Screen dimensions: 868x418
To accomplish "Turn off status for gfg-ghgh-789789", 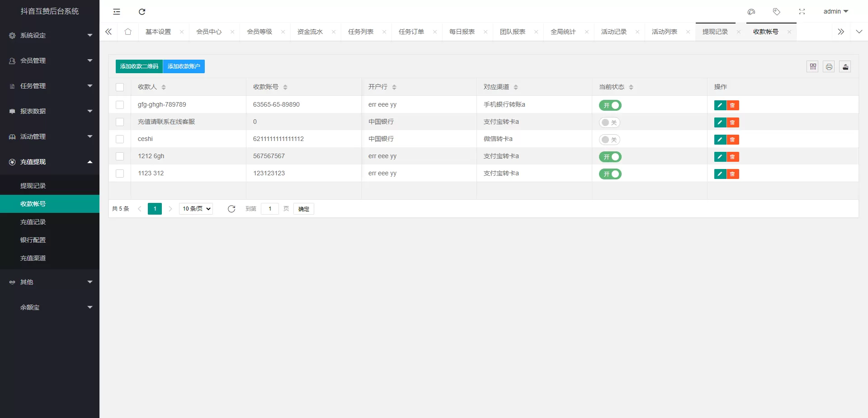I will tap(610, 105).
